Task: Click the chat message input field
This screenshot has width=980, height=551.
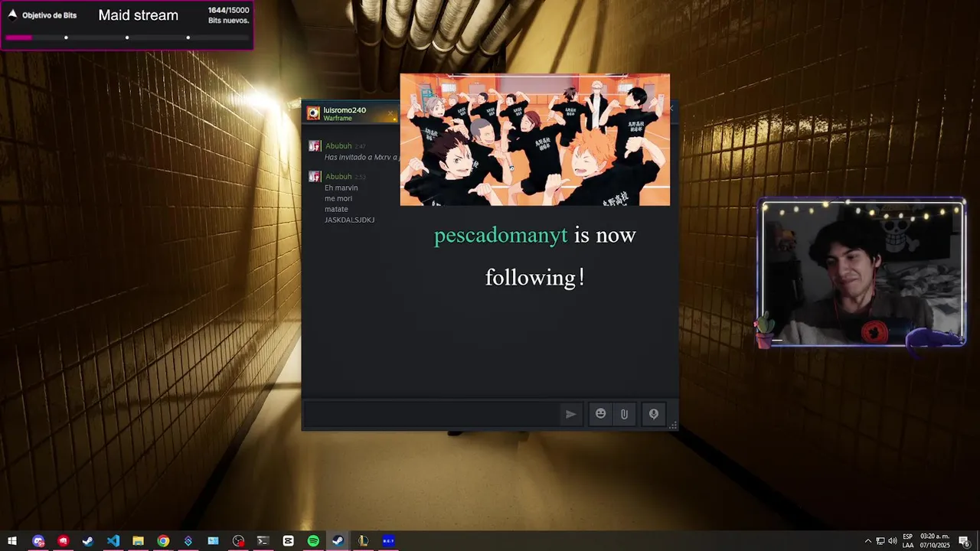Action: tap(433, 414)
